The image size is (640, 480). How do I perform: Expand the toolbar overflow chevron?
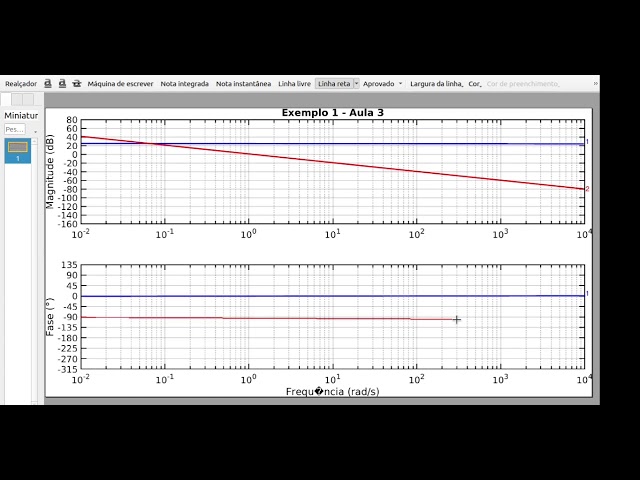click(596, 84)
